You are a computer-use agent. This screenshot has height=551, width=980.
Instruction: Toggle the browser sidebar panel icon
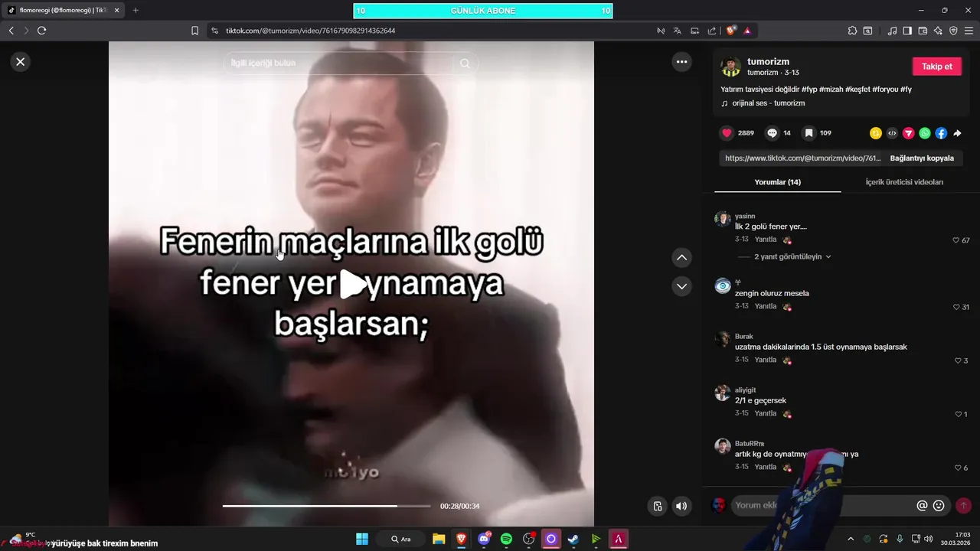907,31
